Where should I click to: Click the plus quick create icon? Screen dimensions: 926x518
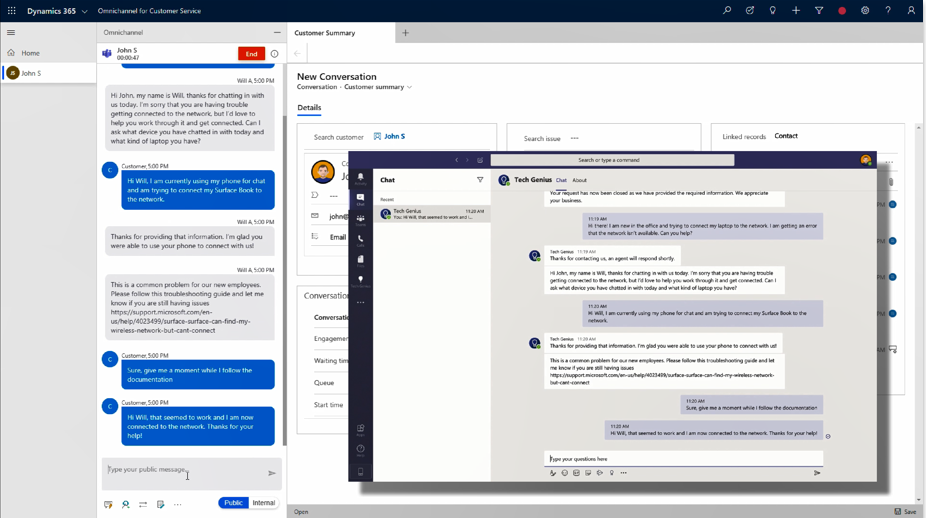(x=796, y=11)
